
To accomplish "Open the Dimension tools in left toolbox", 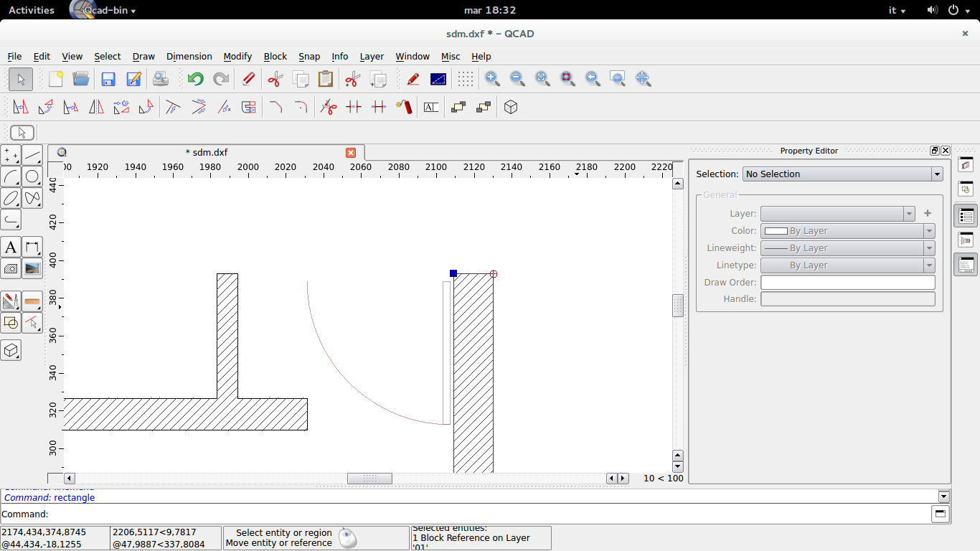I will click(32, 248).
